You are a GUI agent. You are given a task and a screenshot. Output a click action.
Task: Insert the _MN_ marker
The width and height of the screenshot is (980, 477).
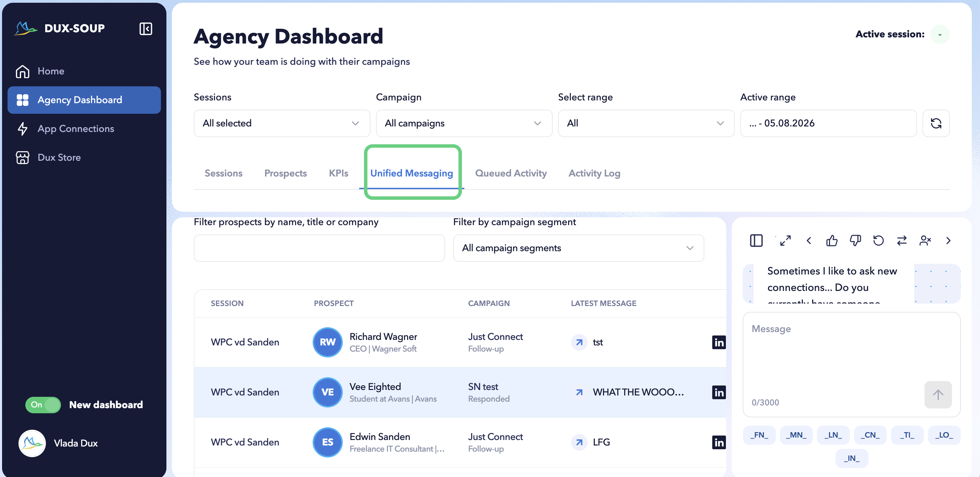pyautogui.click(x=796, y=435)
